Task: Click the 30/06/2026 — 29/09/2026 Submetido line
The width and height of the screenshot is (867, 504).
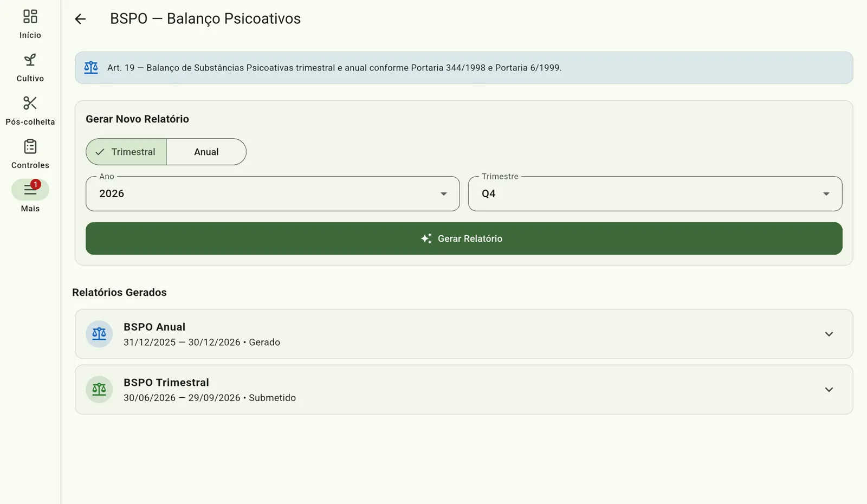Action: [x=210, y=398]
